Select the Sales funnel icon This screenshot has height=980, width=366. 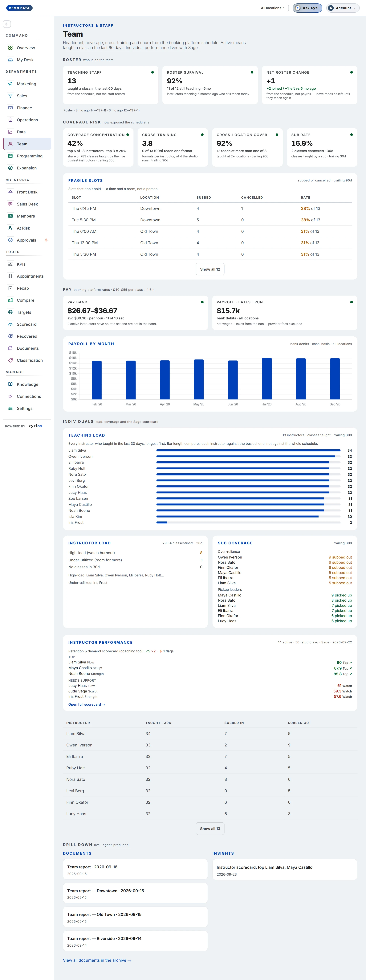(10, 96)
